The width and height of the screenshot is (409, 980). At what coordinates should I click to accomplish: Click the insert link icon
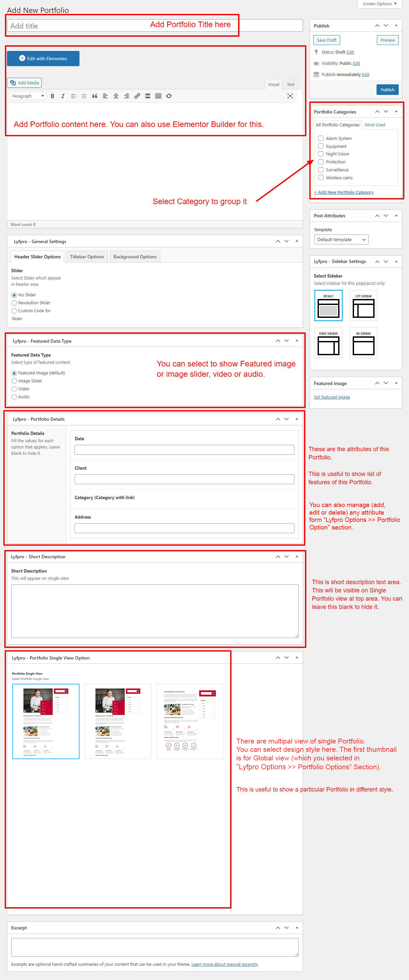point(137,96)
